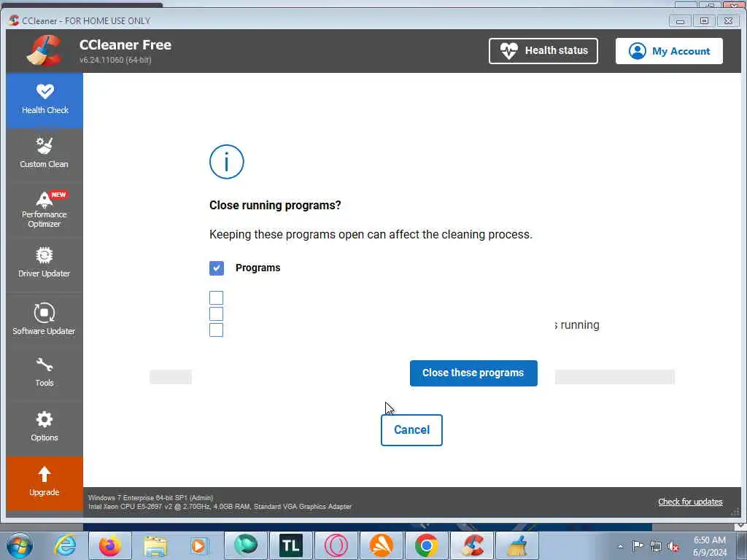Click the blue info circle icon

[x=227, y=162]
